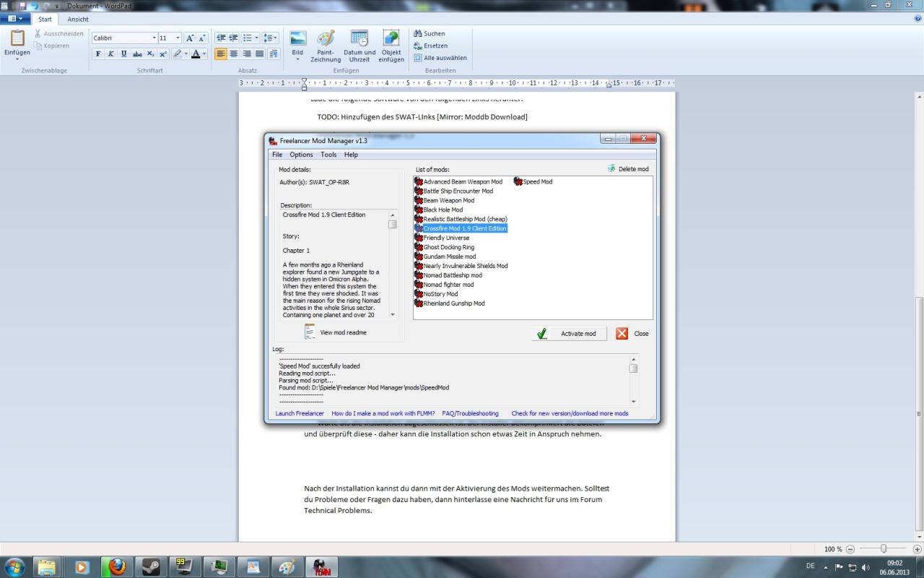Expand the bullet list style dropdown
This screenshot has height=578, width=924.
pos(256,38)
